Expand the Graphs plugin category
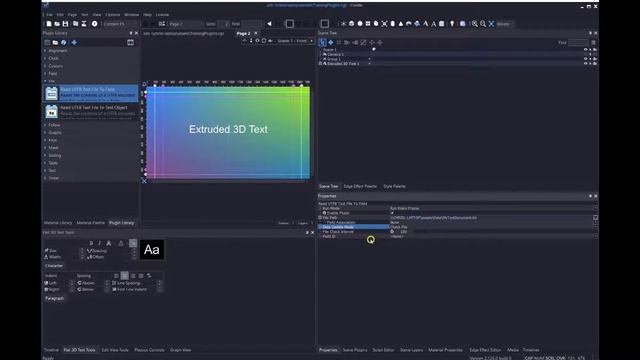The image size is (640, 360). 45,132
